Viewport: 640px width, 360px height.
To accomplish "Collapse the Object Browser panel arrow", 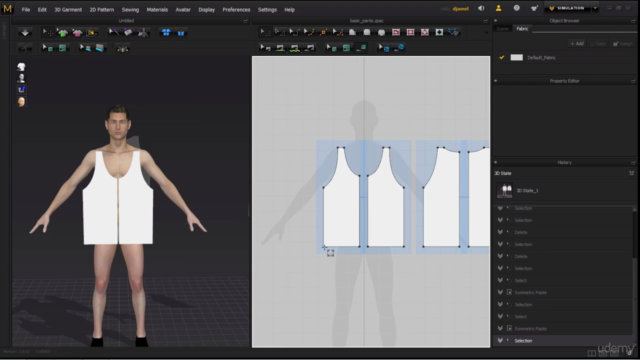I will click(x=496, y=20).
